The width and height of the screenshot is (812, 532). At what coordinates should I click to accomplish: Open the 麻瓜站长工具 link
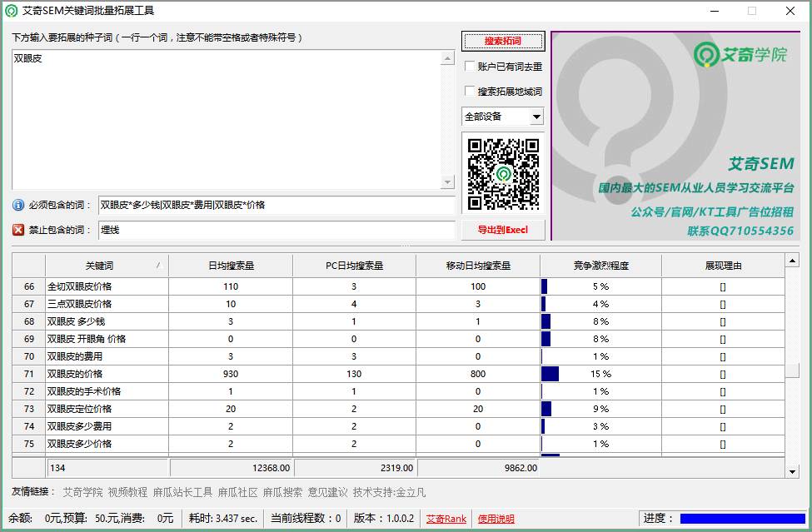pos(182,492)
